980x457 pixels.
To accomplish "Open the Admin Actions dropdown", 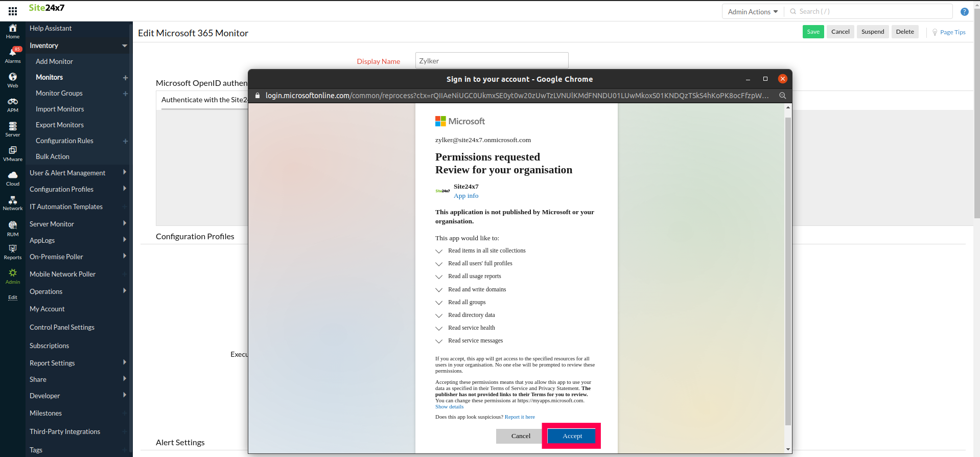I will pos(753,12).
